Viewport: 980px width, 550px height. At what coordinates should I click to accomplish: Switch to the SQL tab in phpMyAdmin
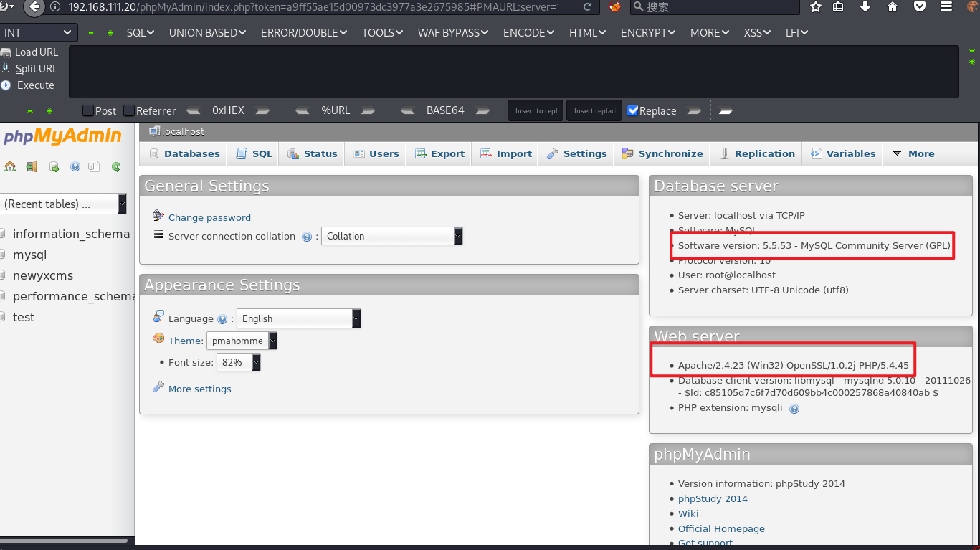[x=254, y=153]
